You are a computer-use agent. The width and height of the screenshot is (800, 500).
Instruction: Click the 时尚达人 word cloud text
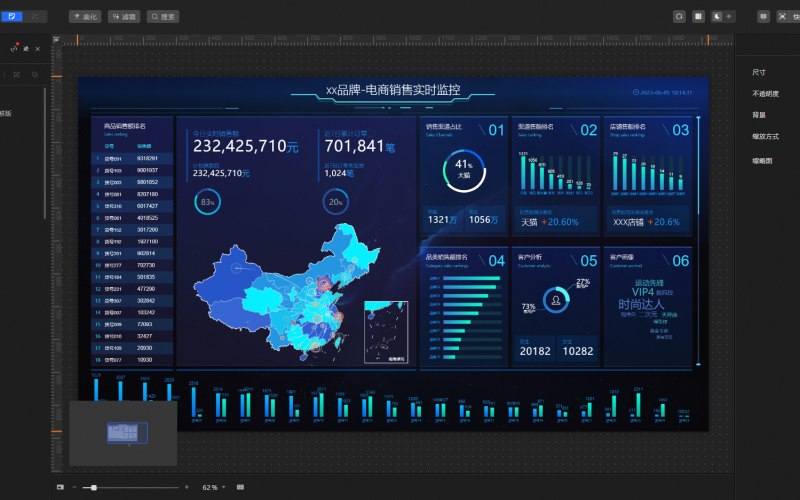(641, 305)
